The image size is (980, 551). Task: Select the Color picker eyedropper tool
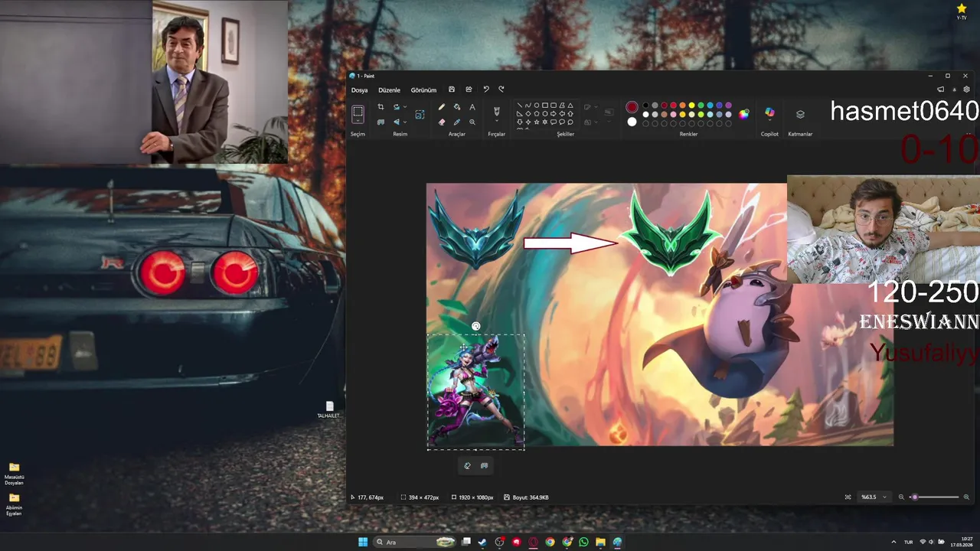pos(457,122)
